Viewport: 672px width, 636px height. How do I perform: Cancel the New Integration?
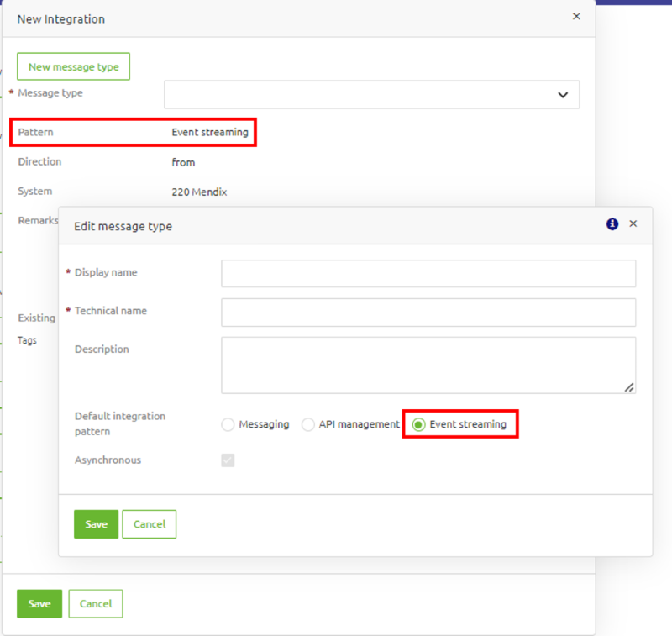(x=95, y=603)
